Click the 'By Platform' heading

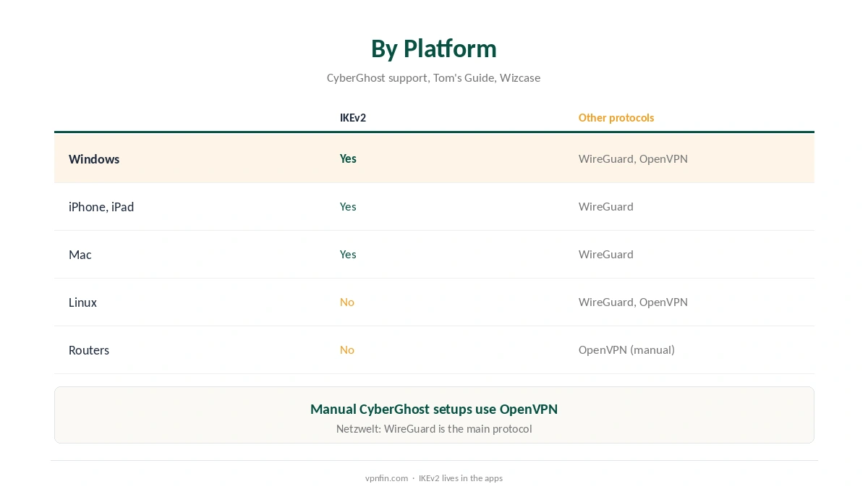pyautogui.click(x=434, y=48)
